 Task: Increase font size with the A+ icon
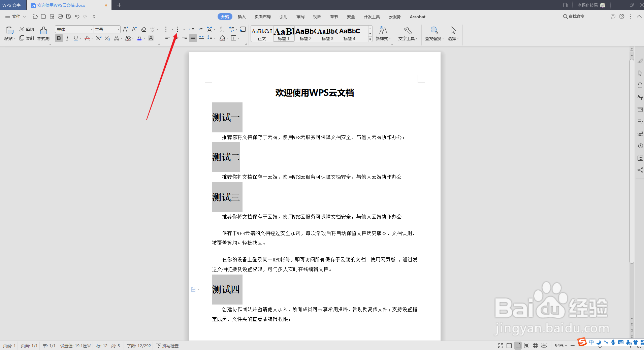[126, 29]
